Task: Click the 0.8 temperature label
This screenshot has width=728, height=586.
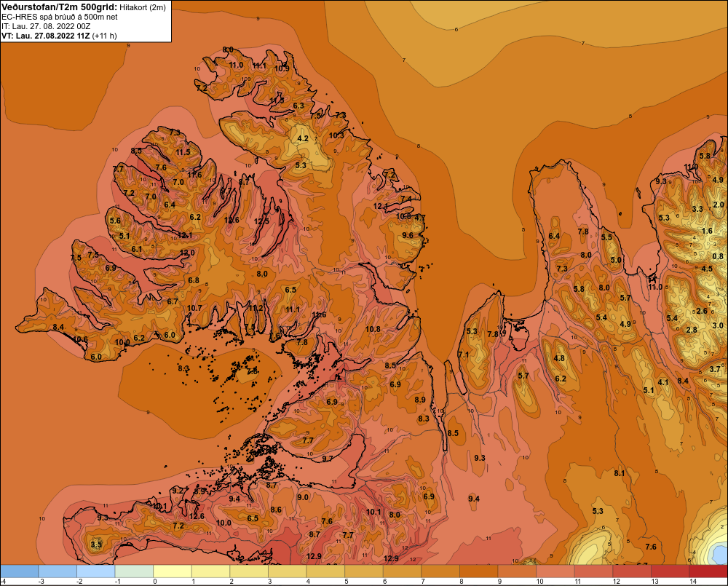Action: point(718,256)
